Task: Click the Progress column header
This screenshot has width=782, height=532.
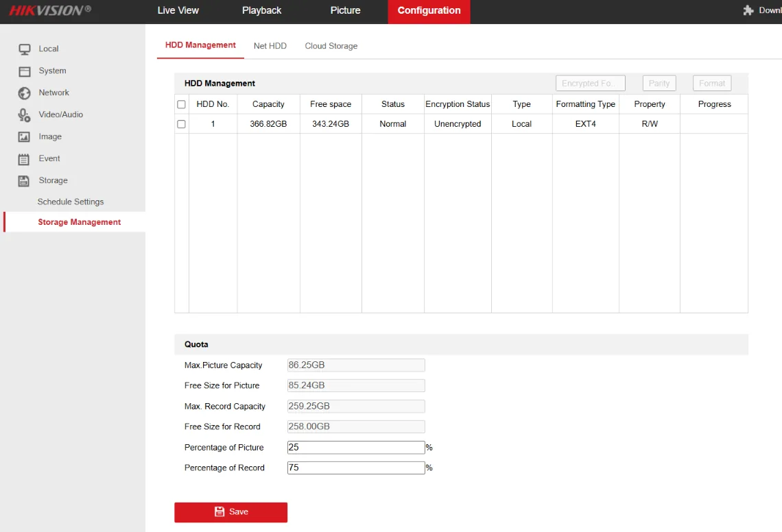Action: point(714,104)
